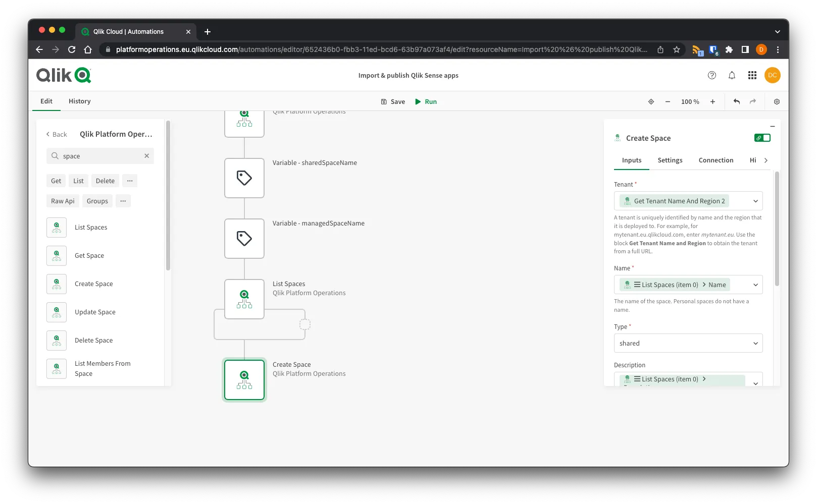Image resolution: width=817 pixels, height=504 pixels.
Task: Switch to the History tab
Action: 79,101
